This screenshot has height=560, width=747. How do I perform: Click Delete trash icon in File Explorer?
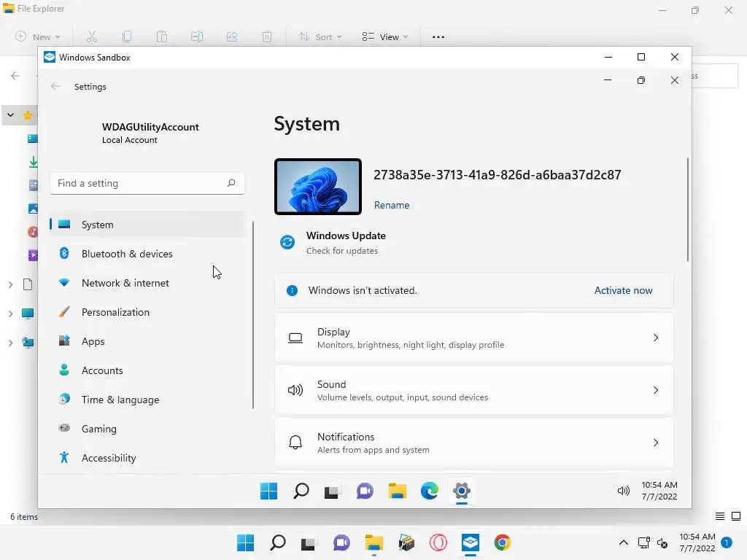(267, 36)
